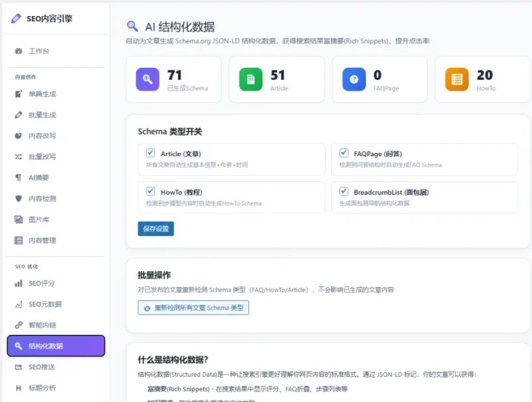
Task: Open 智能内链 sidebar entry
Action: (x=56, y=325)
